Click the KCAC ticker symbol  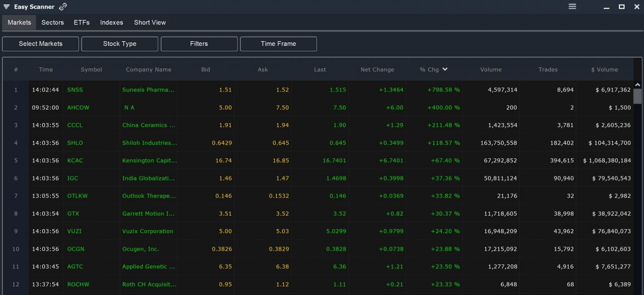(75, 160)
